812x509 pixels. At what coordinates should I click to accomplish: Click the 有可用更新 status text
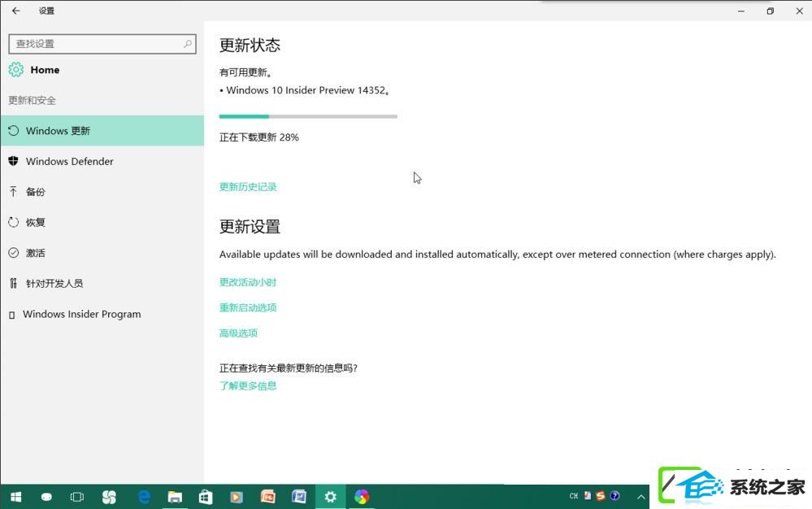(x=245, y=72)
